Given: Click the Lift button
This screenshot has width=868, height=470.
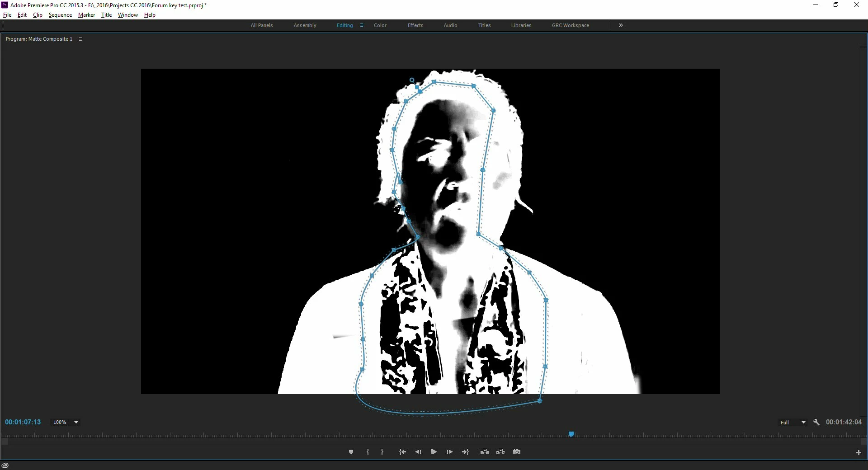Looking at the screenshot, I should pos(485,452).
